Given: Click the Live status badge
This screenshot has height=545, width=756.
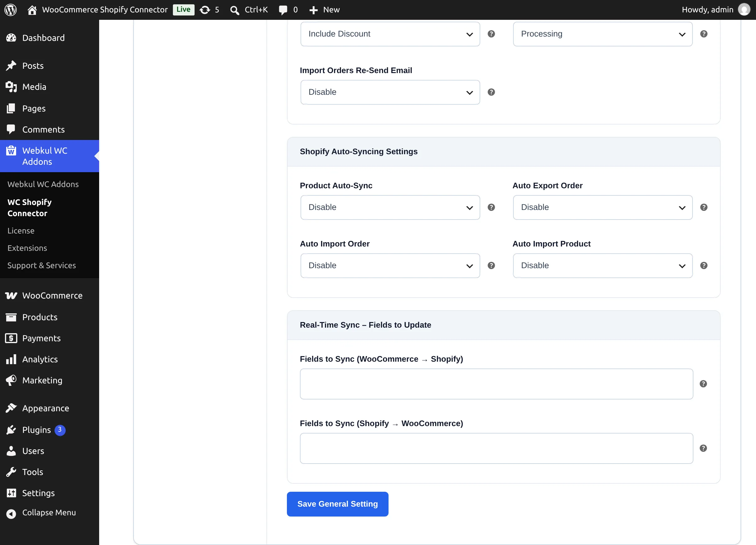Looking at the screenshot, I should (x=183, y=9).
